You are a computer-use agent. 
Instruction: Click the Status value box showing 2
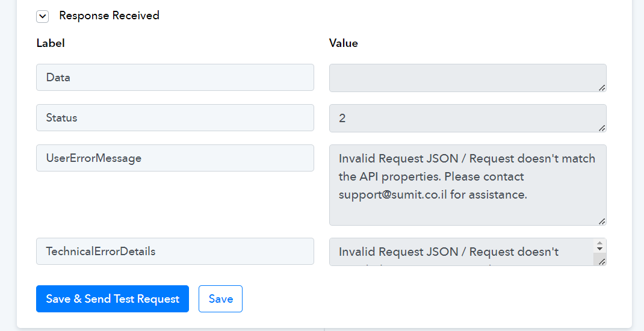tap(468, 119)
